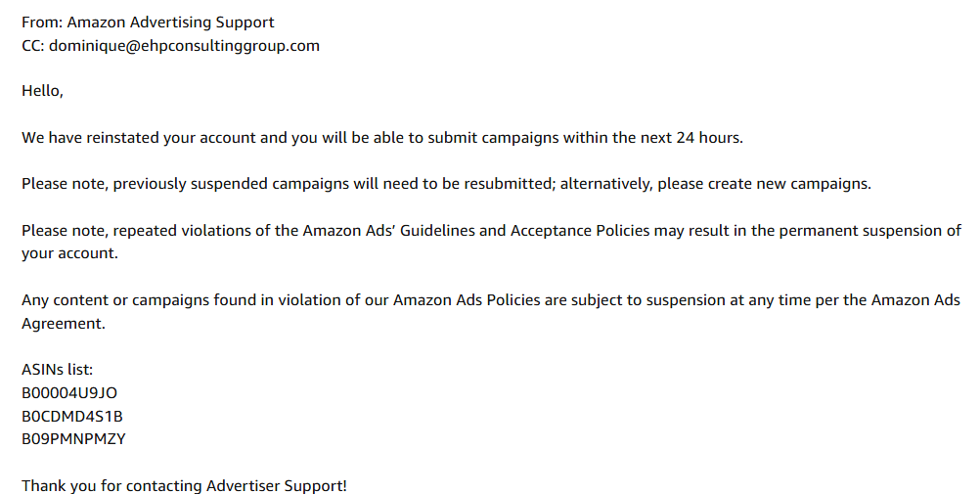The width and height of the screenshot is (980, 494).
Task: Click the words "your account." after permanent suspension
Action: click(x=68, y=253)
